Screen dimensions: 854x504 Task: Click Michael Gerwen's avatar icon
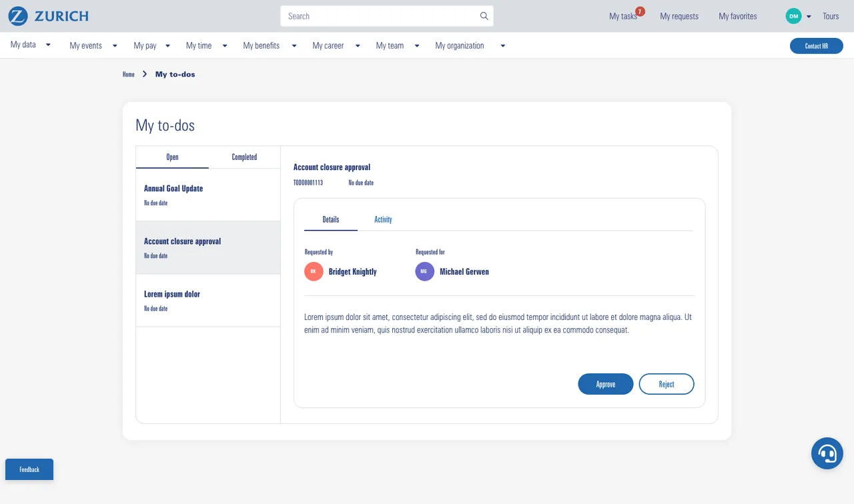coord(424,271)
